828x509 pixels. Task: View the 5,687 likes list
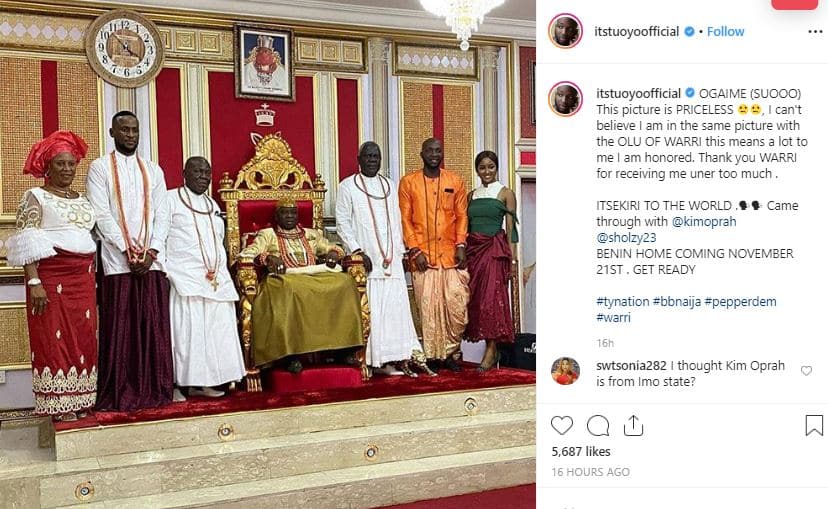pos(581,451)
